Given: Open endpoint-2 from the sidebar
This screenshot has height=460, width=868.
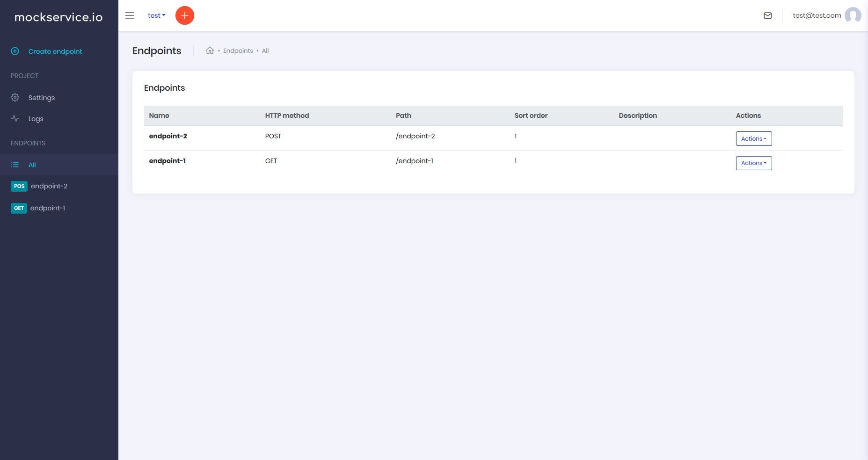Looking at the screenshot, I should pyautogui.click(x=50, y=186).
